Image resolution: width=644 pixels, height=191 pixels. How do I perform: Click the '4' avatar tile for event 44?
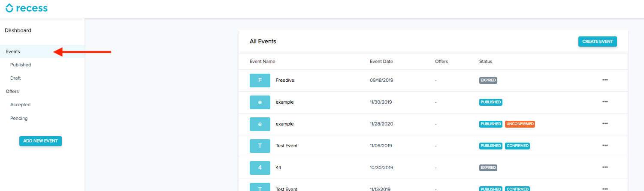pyautogui.click(x=260, y=168)
